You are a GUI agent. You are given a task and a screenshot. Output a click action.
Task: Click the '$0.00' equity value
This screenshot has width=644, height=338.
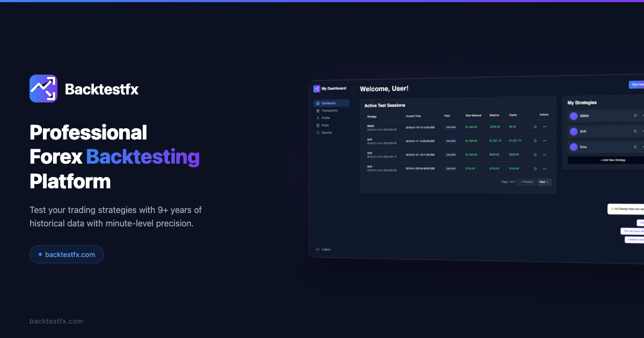tap(513, 127)
